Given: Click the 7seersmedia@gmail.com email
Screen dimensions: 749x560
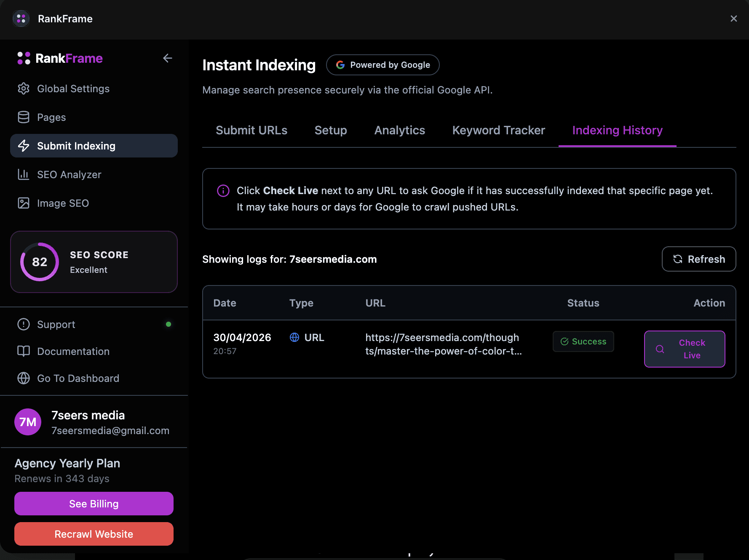Looking at the screenshot, I should (x=110, y=430).
